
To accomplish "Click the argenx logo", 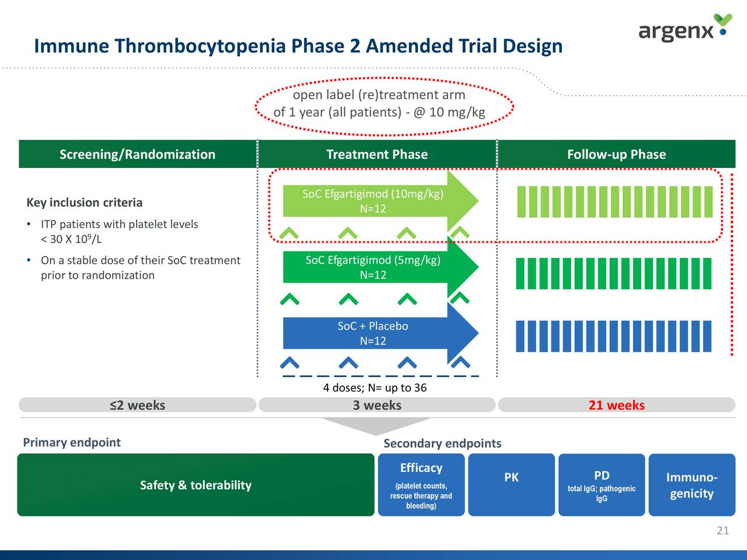I will click(x=685, y=29).
